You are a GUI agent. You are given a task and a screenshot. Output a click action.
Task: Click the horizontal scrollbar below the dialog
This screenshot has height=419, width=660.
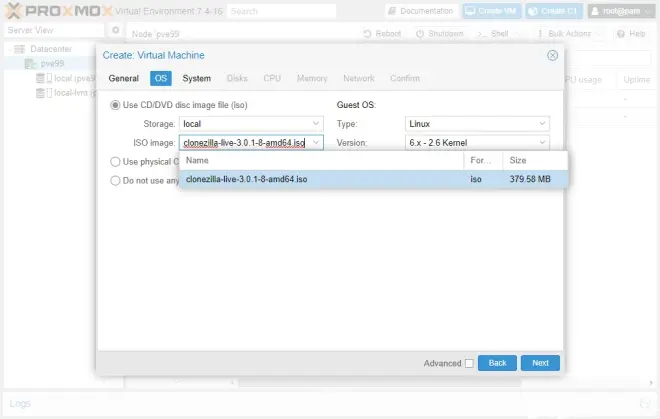379,383
